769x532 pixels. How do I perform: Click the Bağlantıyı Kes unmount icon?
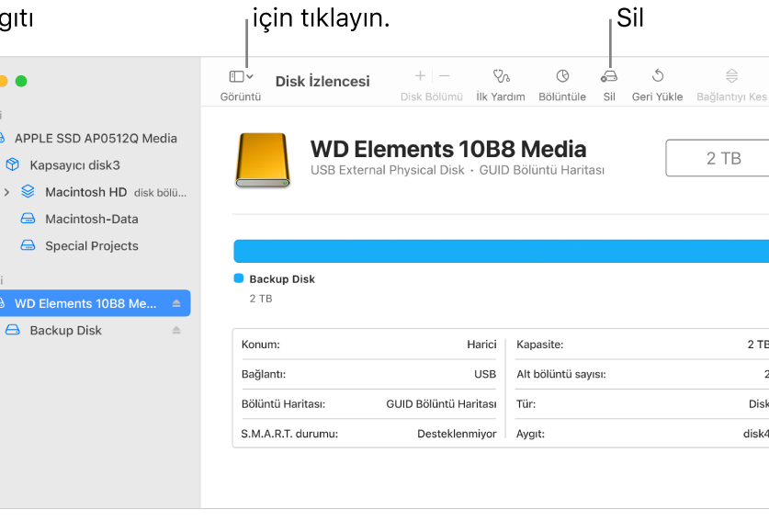[x=731, y=76]
